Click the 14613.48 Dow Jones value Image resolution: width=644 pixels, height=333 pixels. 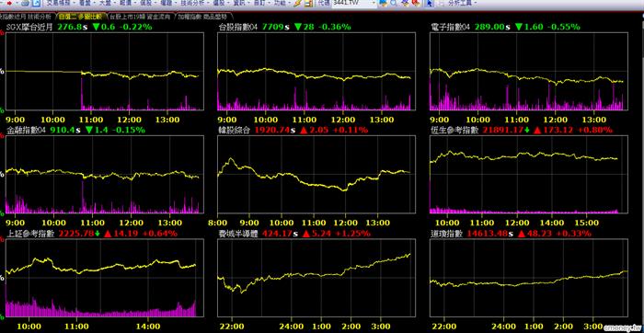pyautogui.click(x=487, y=234)
